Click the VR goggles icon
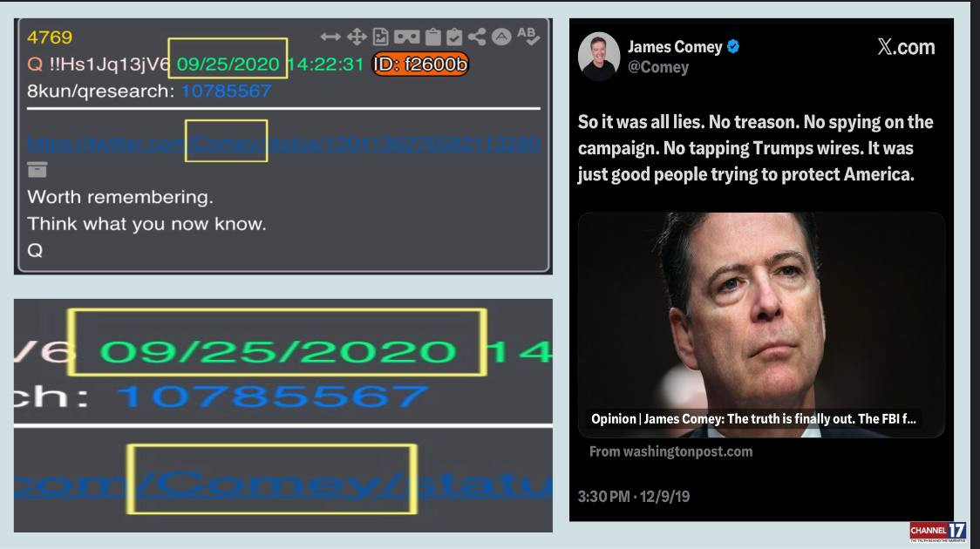 [406, 37]
